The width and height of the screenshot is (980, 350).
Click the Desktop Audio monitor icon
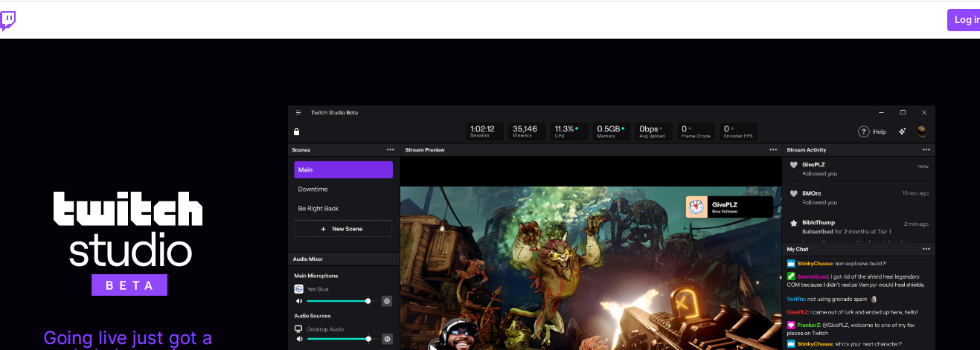tap(299, 328)
